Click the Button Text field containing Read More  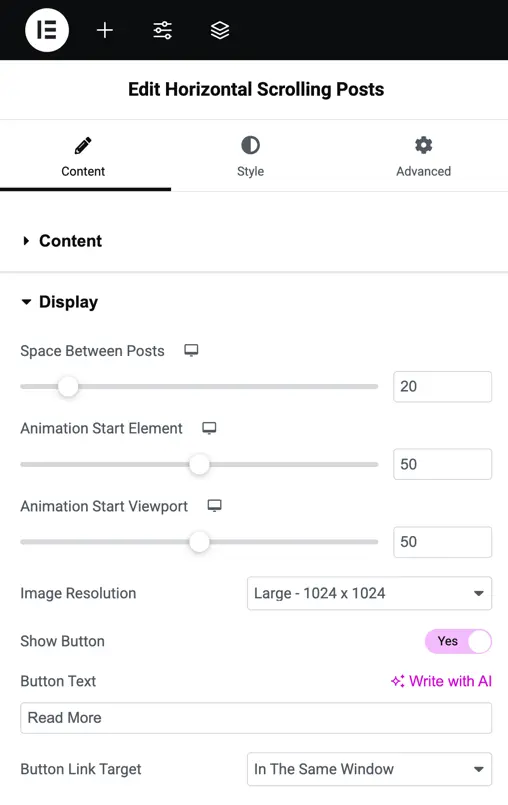click(256, 718)
